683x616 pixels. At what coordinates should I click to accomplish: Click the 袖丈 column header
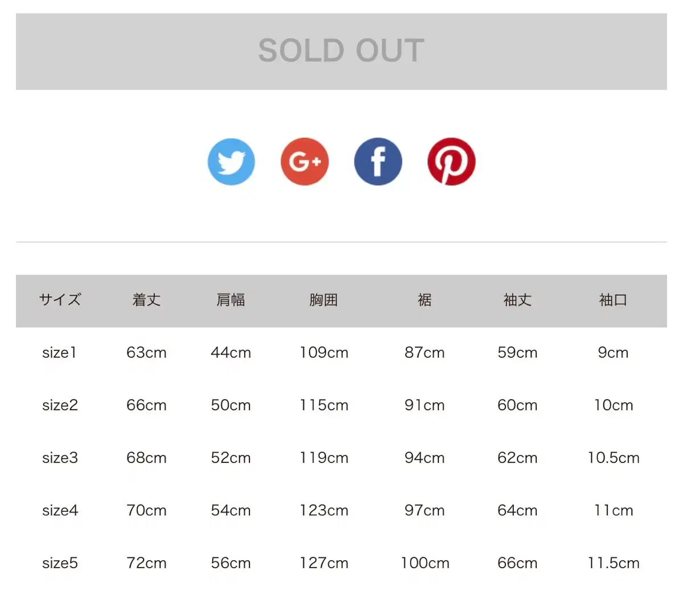point(517,300)
